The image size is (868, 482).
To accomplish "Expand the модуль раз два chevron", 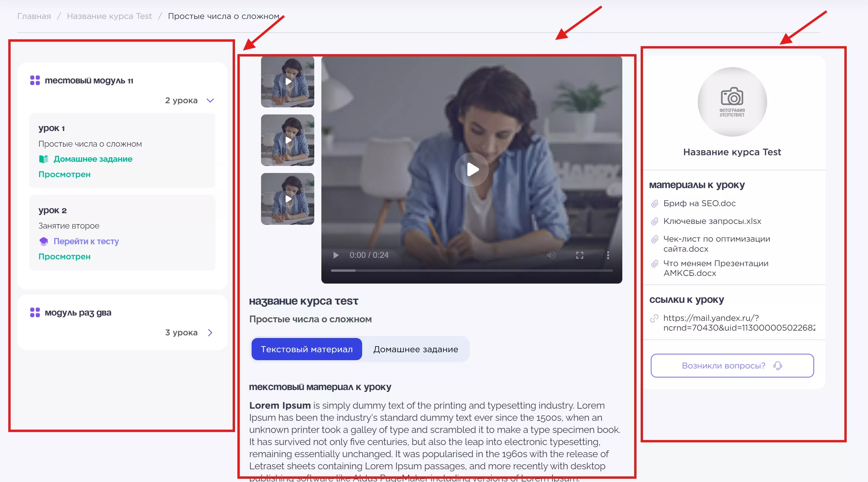I will (210, 333).
